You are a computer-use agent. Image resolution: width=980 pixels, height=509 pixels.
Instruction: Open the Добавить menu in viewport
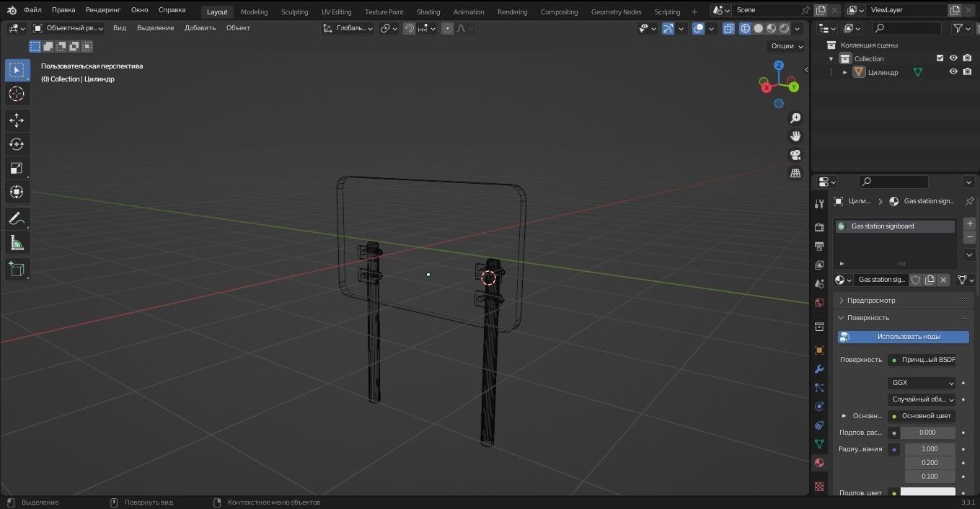[x=200, y=28]
